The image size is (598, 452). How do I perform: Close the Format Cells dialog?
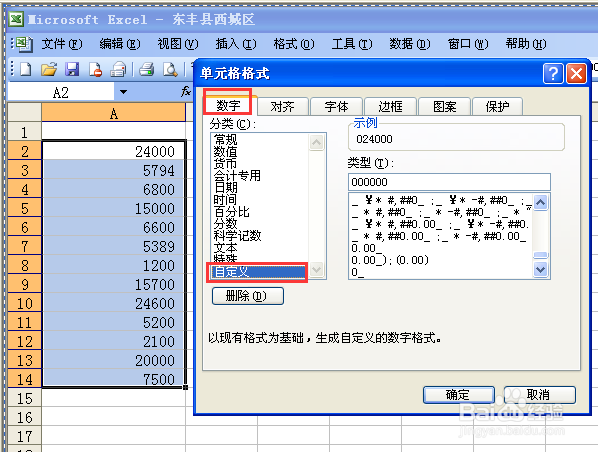pyautogui.click(x=576, y=73)
